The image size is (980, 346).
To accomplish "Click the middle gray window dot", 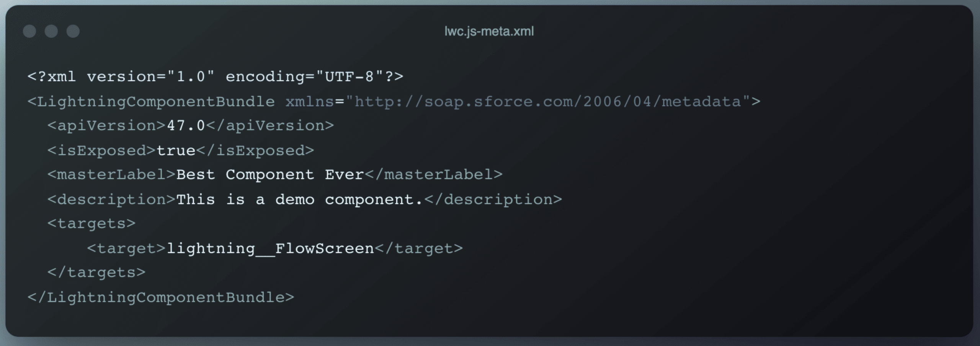I will point(51,31).
